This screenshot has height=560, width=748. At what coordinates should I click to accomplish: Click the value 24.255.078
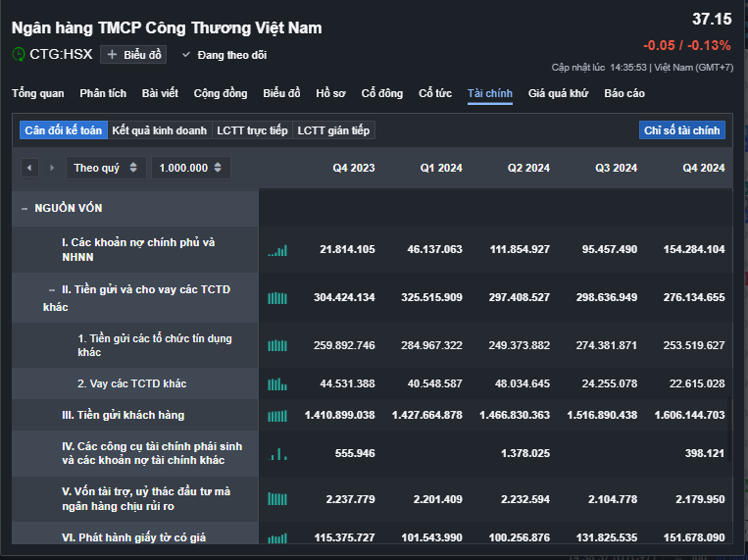[610, 383]
